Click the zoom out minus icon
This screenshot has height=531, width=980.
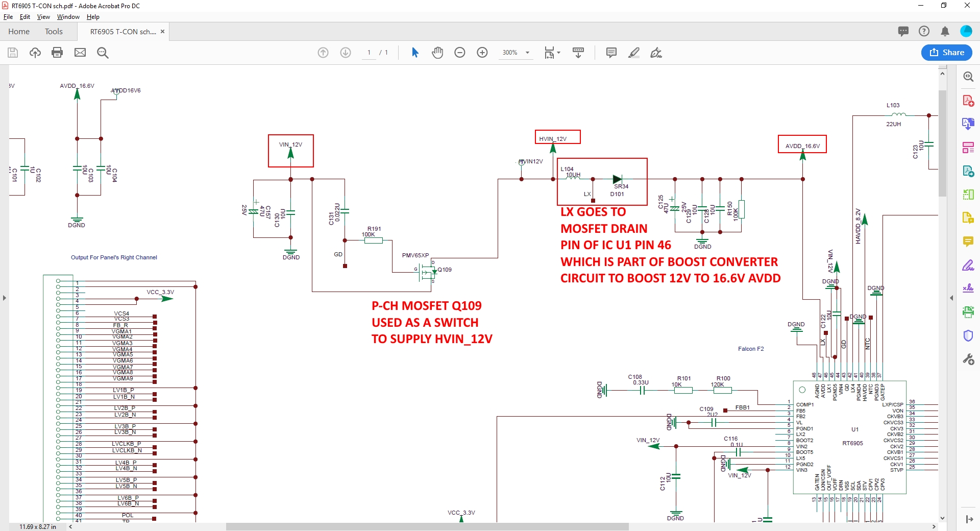coord(460,53)
